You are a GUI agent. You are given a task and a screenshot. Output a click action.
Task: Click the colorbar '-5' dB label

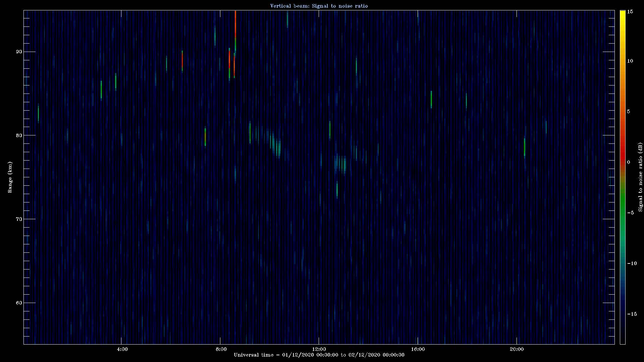tap(630, 213)
